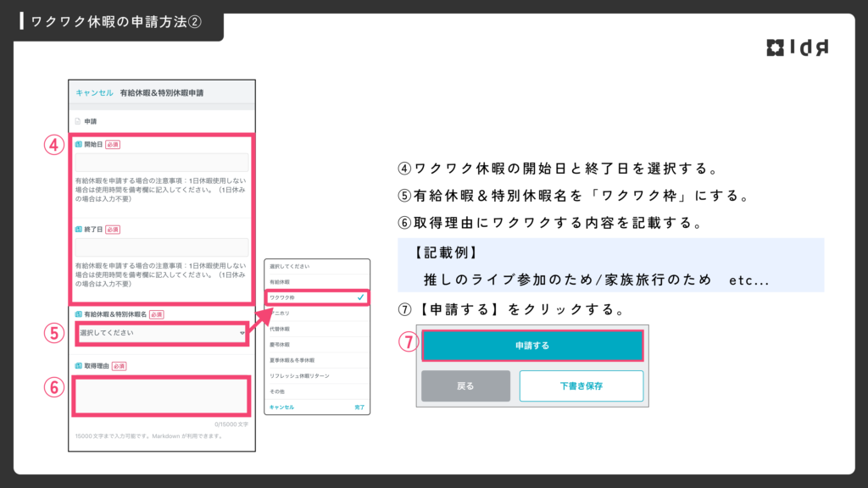Choose その他 in the picker list
The image size is (868, 488).
click(277, 391)
